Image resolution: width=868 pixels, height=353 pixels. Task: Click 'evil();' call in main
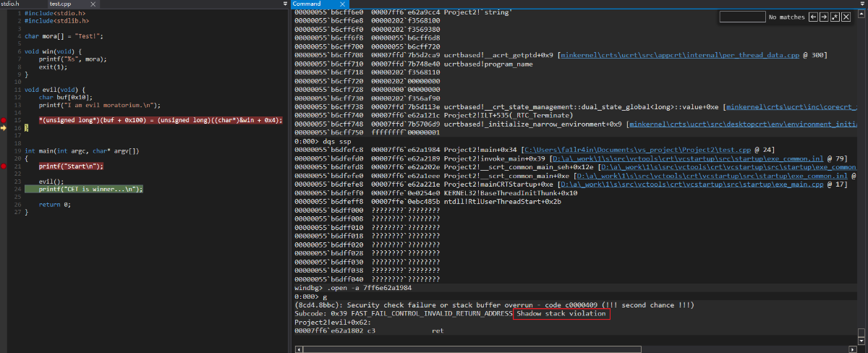51,181
